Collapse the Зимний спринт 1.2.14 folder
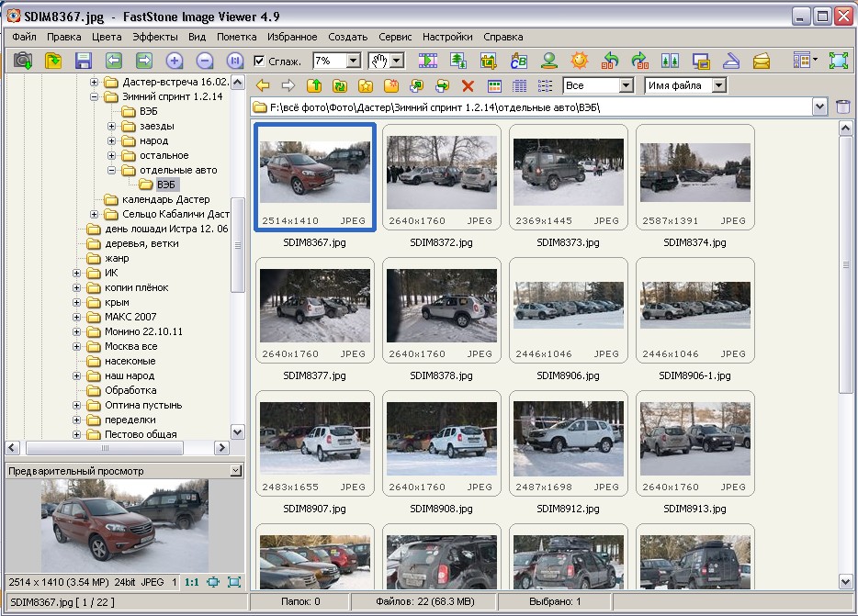This screenshot has height=616, width=858. (x=94, y=96)
